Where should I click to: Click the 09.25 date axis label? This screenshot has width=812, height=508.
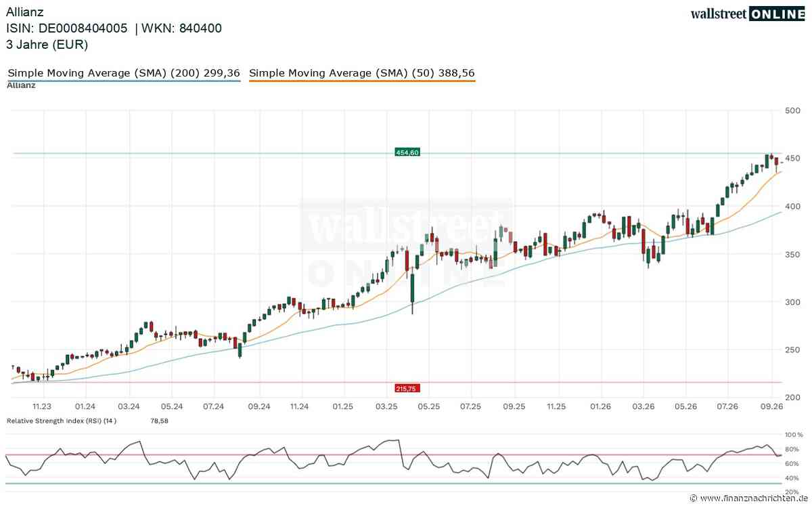514,406
